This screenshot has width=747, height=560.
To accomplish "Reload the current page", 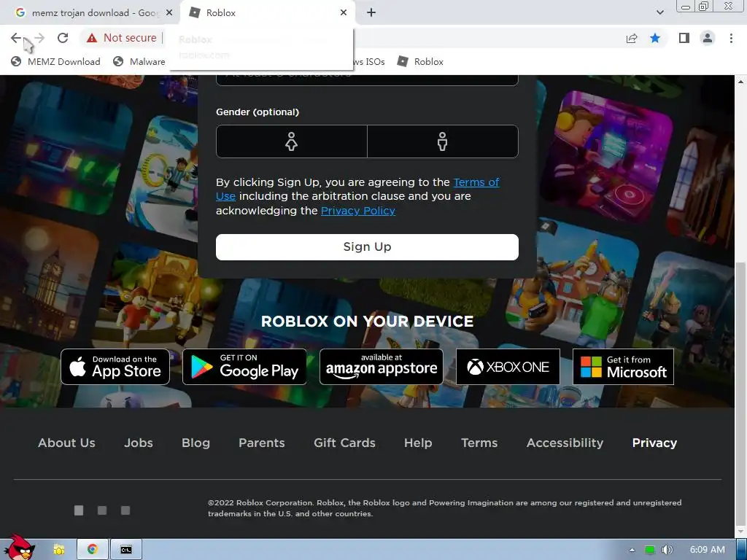I will click(63, 38).
